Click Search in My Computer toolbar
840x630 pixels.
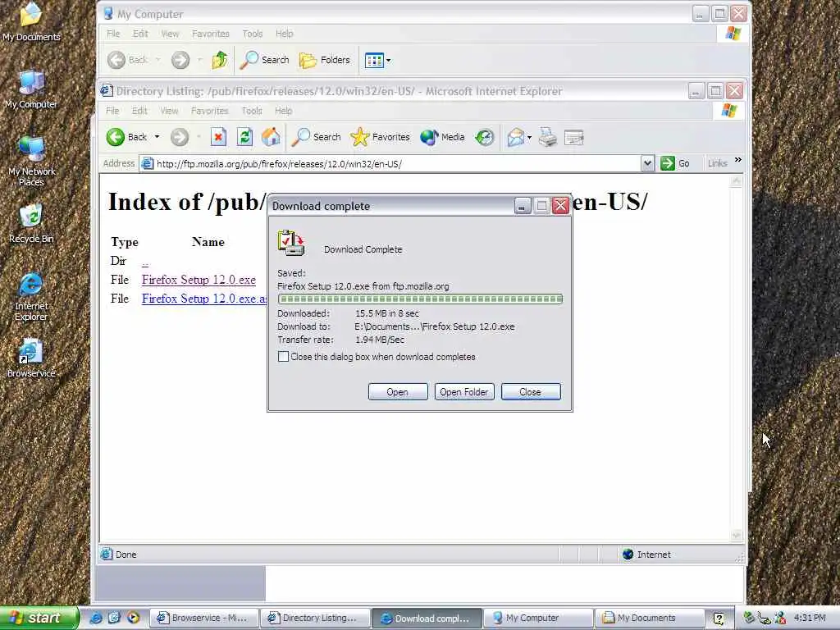coord(264,60)
